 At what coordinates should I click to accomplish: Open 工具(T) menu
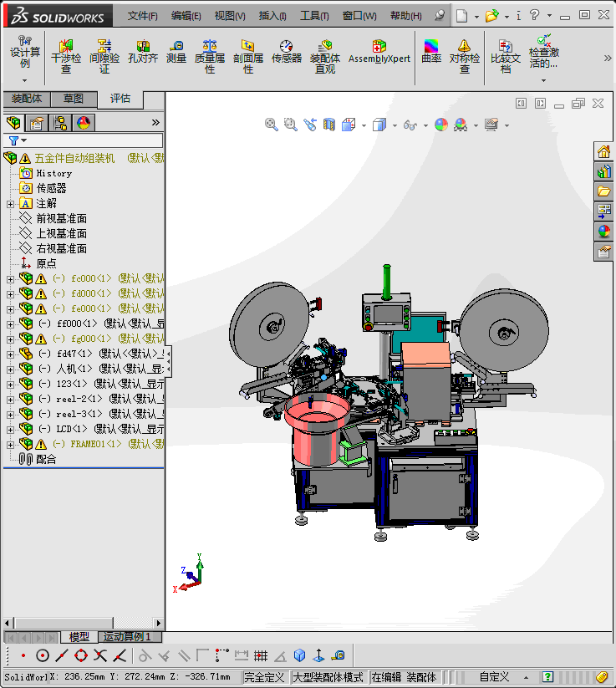314,16
